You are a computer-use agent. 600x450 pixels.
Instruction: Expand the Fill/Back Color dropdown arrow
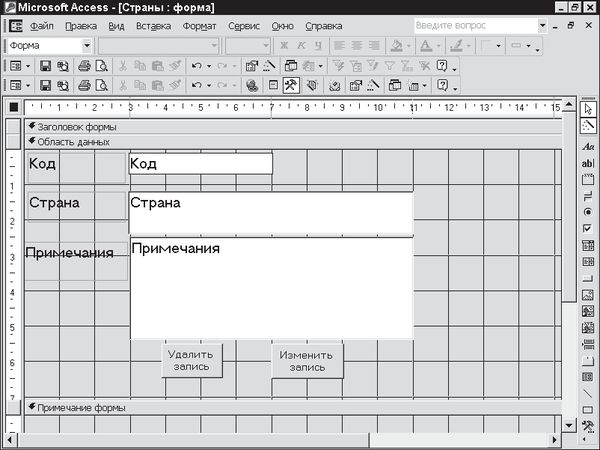click(409, 45)
